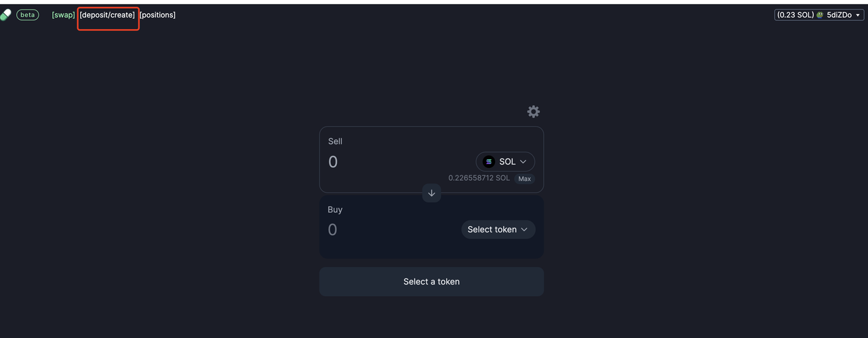Click the beta badge

28,15
